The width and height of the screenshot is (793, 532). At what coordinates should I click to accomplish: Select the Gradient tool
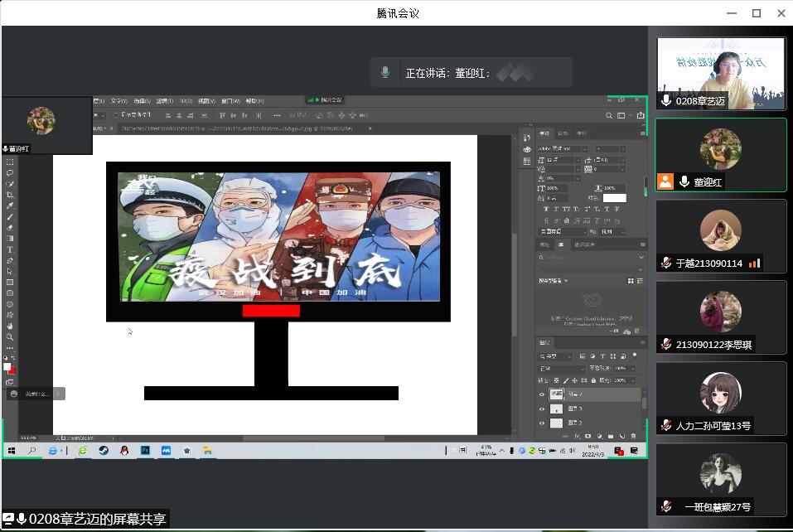pos(10,239)
